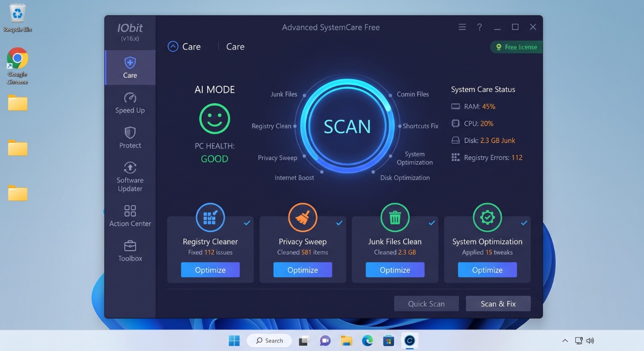Open the Toolbox briefcase section
Viewport: 644px width, 351px height.
pyautogui.click(x=130, y=250)
